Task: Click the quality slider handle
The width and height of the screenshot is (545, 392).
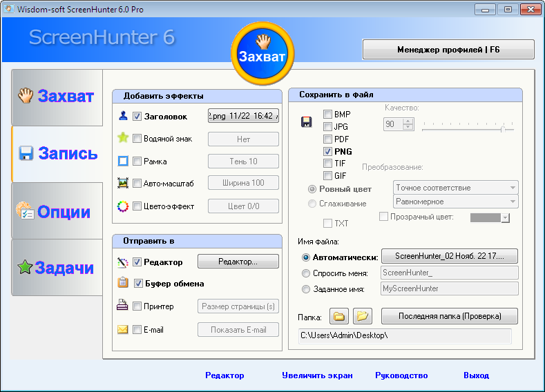Action: (x=503, y=129)
